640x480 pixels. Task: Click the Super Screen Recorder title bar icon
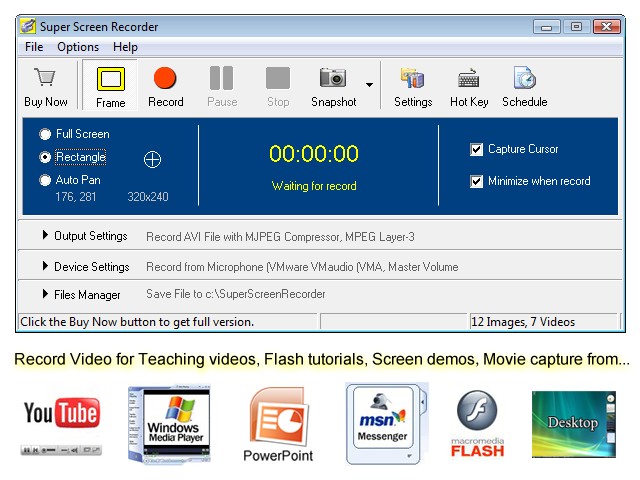point(28,26)
